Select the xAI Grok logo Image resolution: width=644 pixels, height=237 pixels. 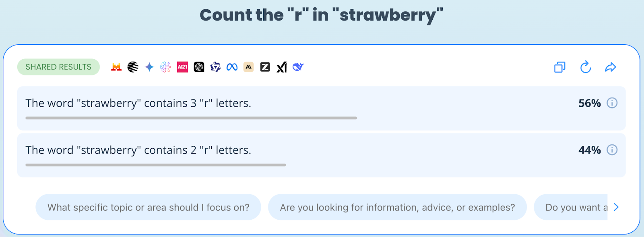pos(282,67)
